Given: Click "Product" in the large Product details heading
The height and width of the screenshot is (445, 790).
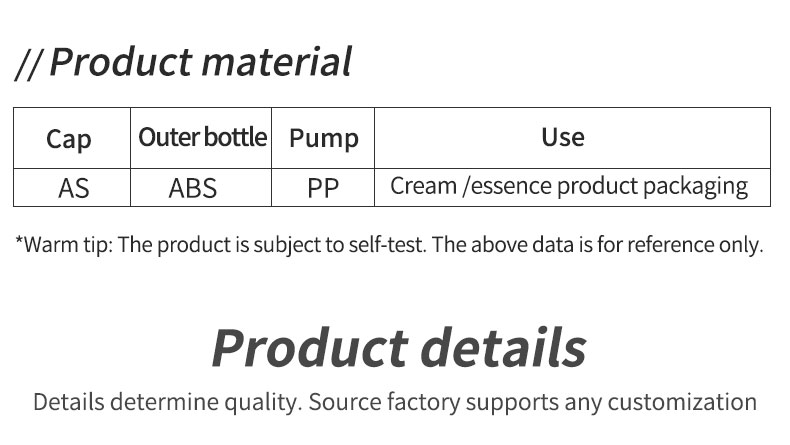Looking at the screenshot, I should (311, 348).
